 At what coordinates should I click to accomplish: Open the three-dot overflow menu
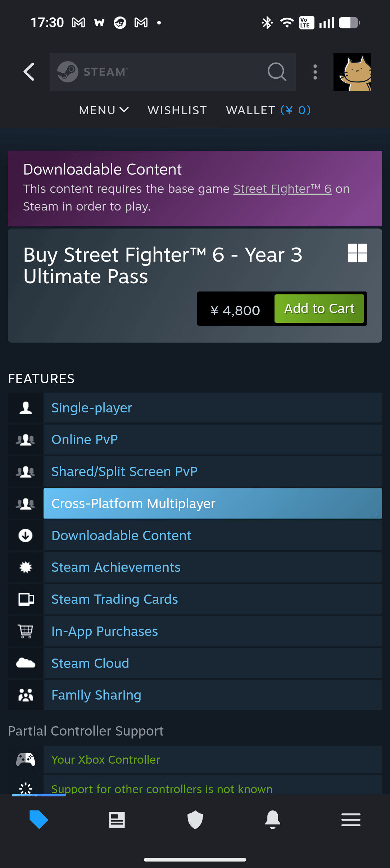[315, 72]
